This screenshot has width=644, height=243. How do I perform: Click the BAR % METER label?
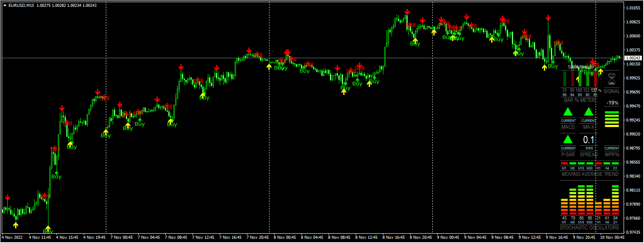[580, 100]
